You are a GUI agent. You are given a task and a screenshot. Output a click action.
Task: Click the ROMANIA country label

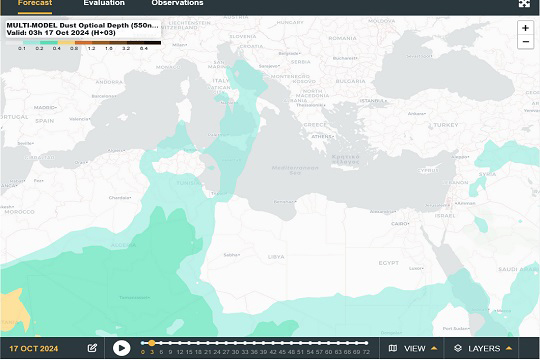click(342, 38)
